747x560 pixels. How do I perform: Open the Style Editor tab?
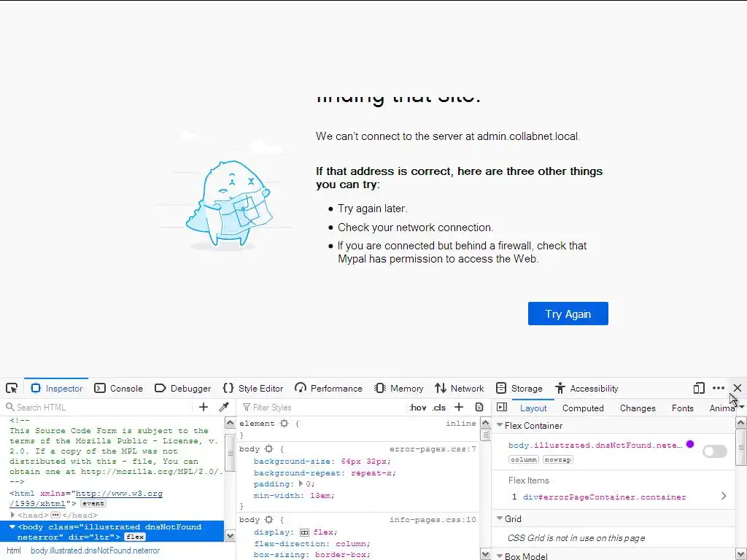[253, 388]
